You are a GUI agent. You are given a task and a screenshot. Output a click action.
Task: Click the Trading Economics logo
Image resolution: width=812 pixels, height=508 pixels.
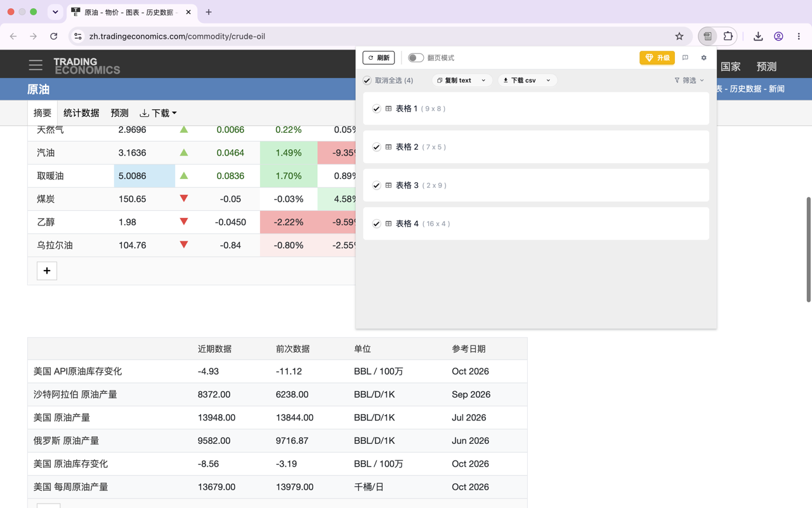pyautogui.click(x=86, y=66)
